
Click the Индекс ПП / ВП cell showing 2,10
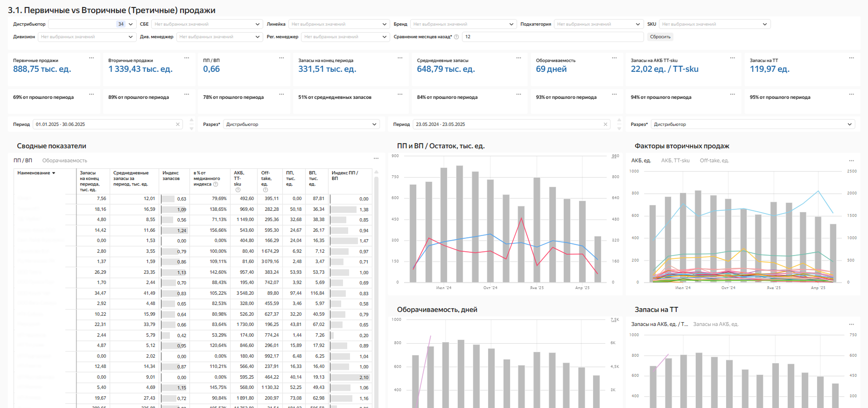click(350, 378)
